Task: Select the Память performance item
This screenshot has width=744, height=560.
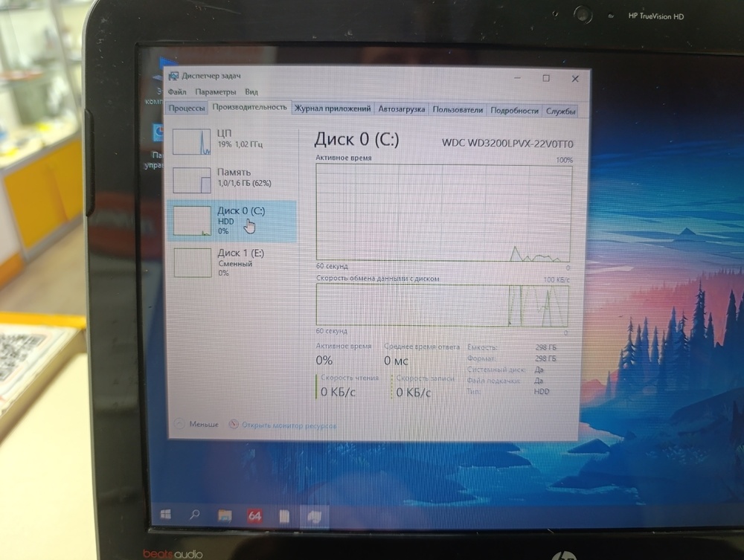Action: pos(232,180)
